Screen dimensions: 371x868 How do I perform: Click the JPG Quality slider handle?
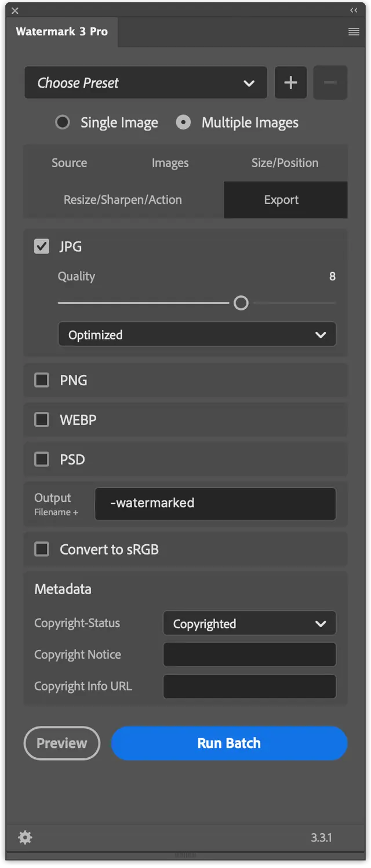pos(241,303)
